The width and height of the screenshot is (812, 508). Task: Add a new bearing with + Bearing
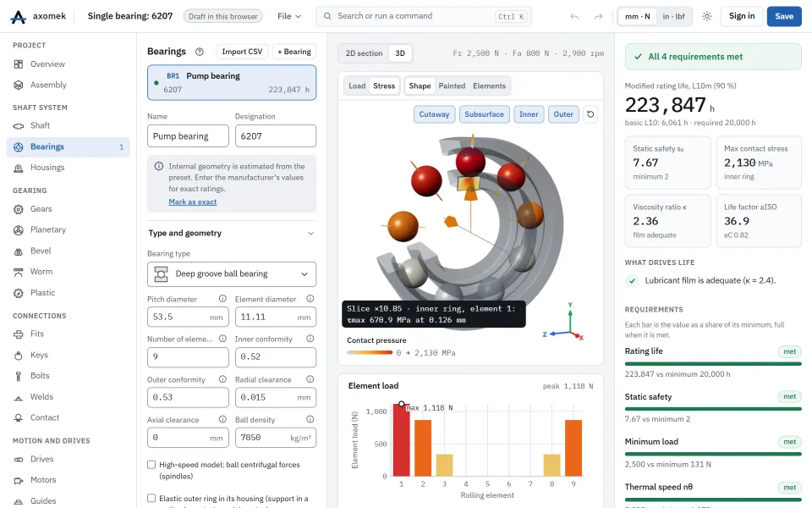tap(294, 52)
